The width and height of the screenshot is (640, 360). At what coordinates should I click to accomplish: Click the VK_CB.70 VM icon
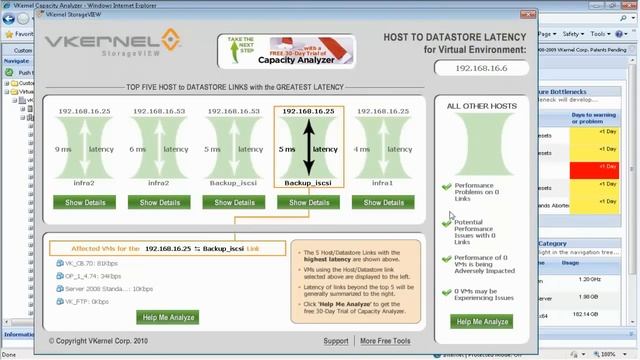[x=60, y=263]
